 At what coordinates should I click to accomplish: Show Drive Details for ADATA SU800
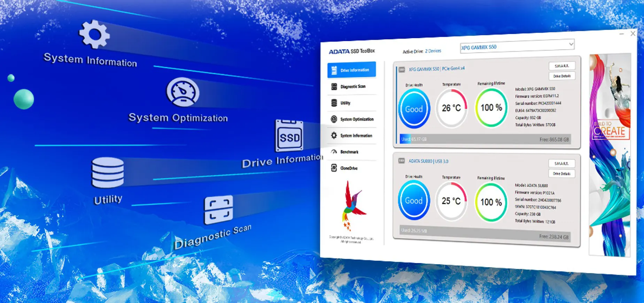click(561, 174)
